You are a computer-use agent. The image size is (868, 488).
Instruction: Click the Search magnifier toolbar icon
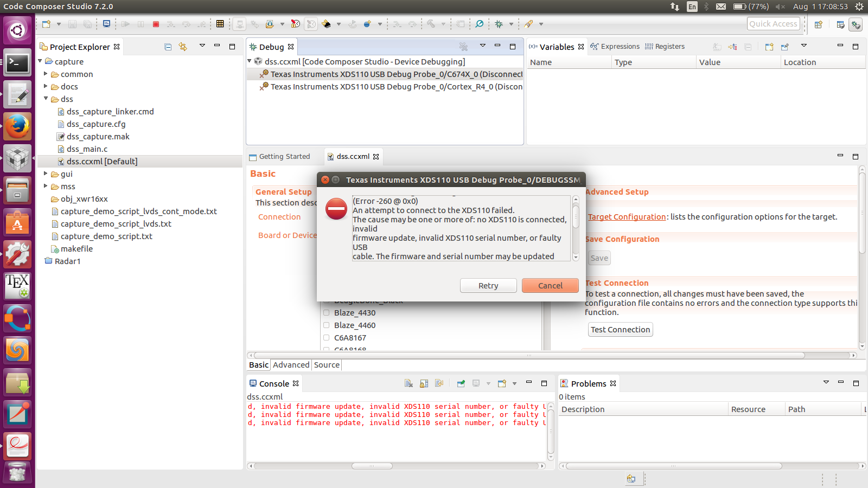(479, 24)
